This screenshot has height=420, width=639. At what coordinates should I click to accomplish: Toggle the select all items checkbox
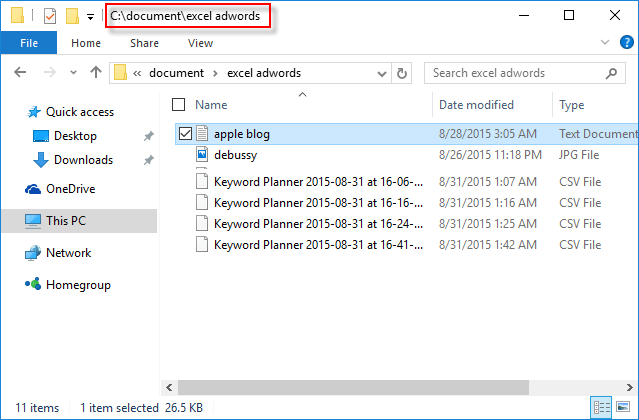(178, 104)
